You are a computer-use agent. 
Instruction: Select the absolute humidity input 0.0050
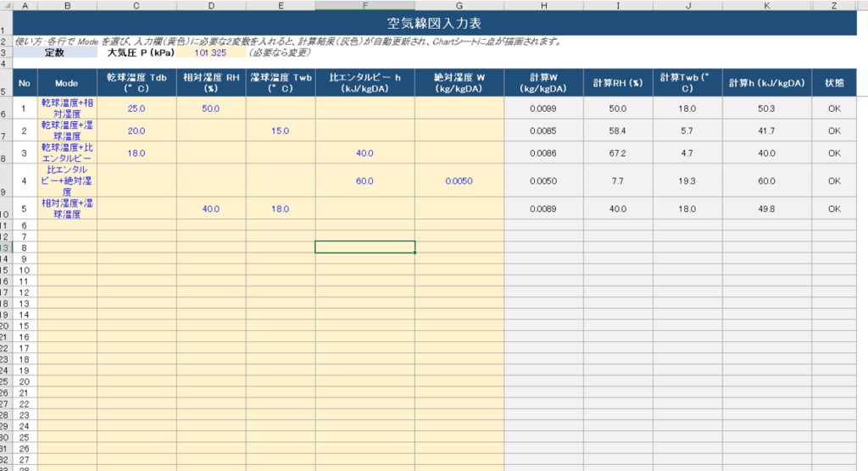pos(459,181)
